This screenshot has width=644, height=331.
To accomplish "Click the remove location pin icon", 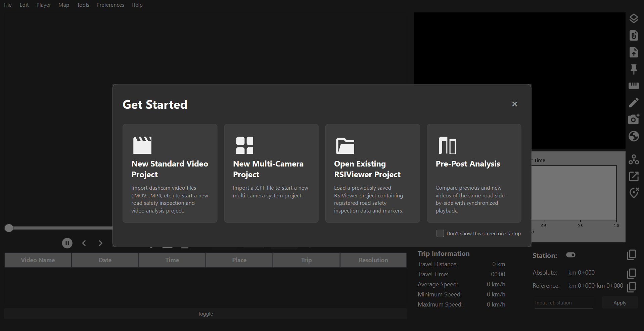I will [x=634, y=193].
